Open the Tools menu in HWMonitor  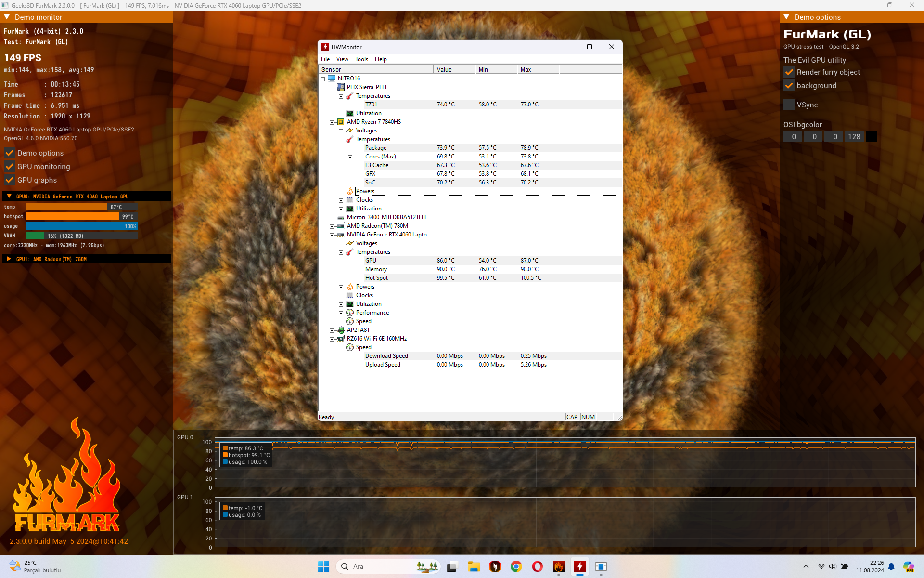361,59
